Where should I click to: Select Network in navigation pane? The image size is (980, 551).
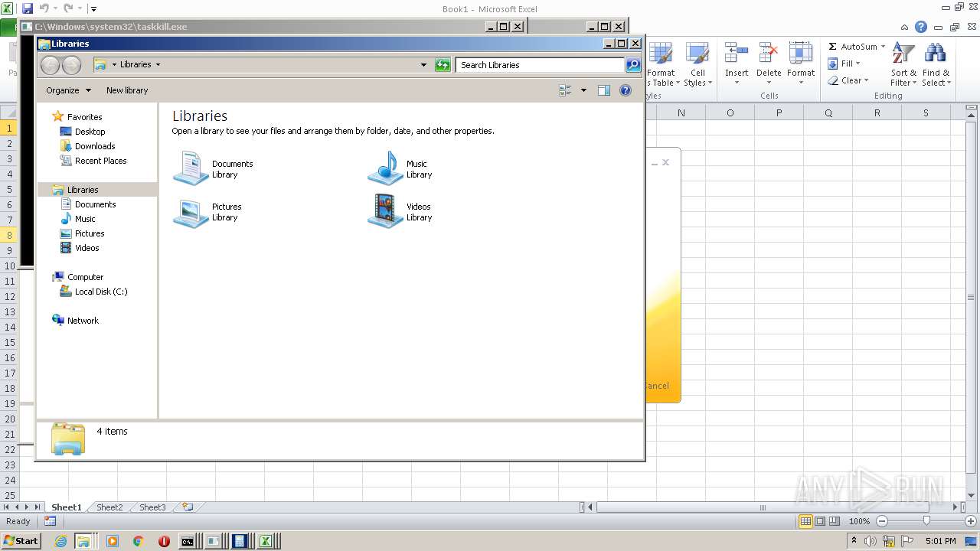click(x=76, y=321)
